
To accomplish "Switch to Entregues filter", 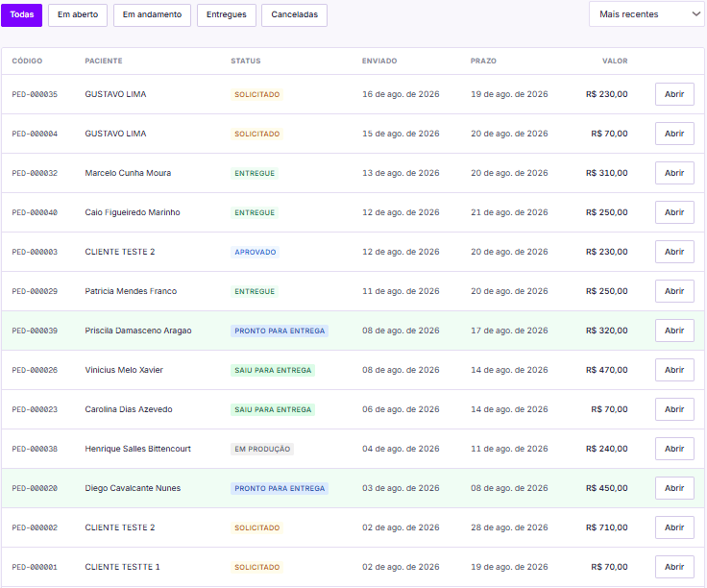I will (x=227, y=14).
